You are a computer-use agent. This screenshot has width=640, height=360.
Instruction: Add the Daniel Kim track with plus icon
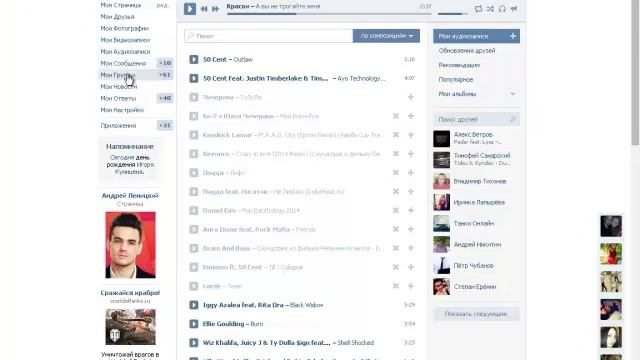[411, 210]
